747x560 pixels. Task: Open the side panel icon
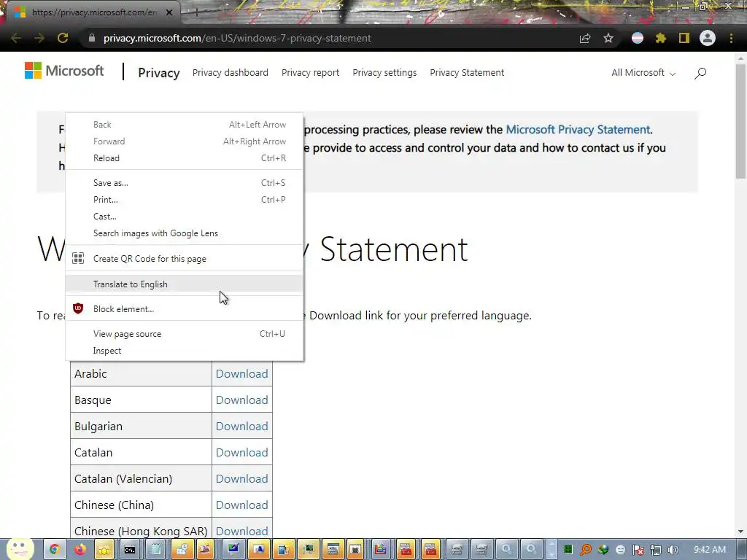(x=684, y=38)
